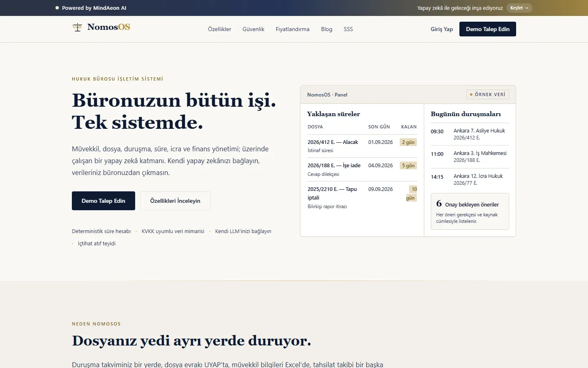Click the NomosOS scales logo icon
Image resolution: width=588 pixels, height=368 pixels.
coord(77,27)
